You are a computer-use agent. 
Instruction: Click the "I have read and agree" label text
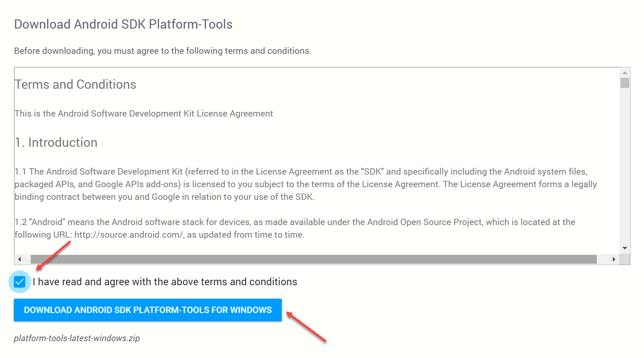(x=165, y=282)
